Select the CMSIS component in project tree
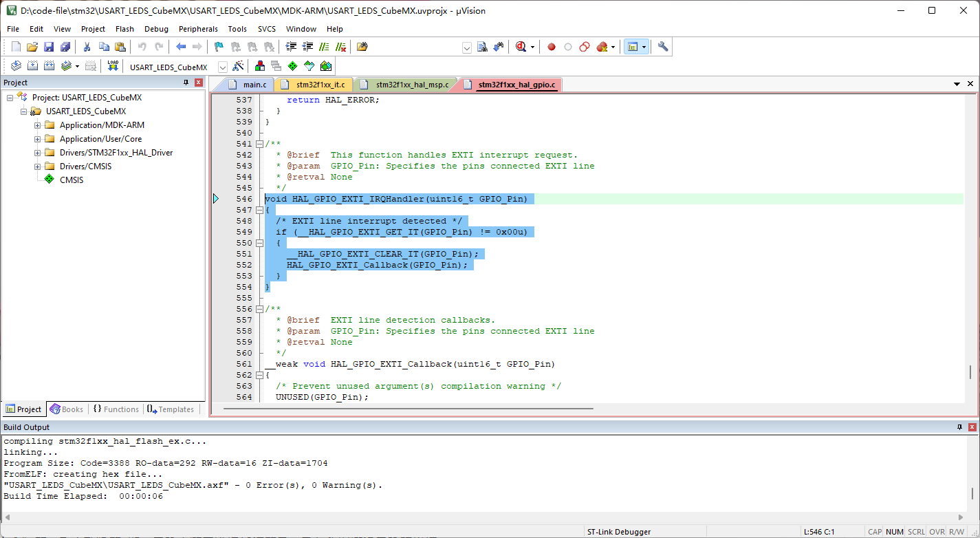Image resolution: width=980 pixels, height=538 pixels. pos(72,180)
